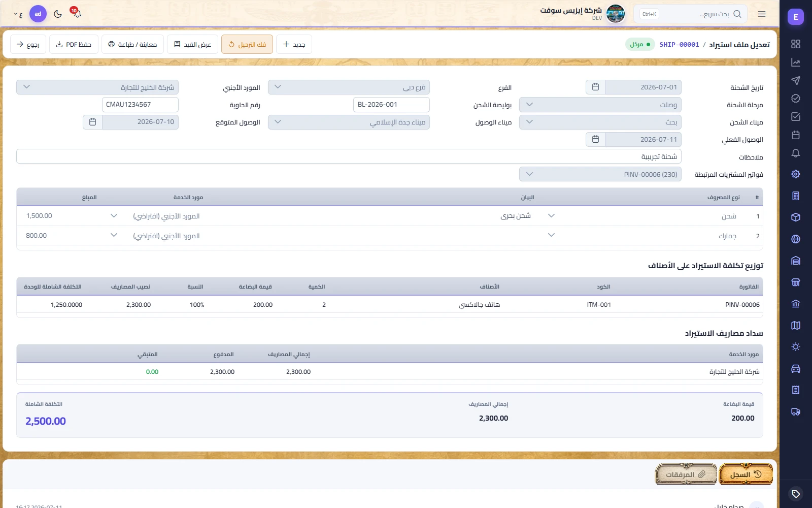Image resolution: width=812 pixels, height=508 pixels.
Task: Click the purple E logo in sidebar
Action: coord(796,17)
